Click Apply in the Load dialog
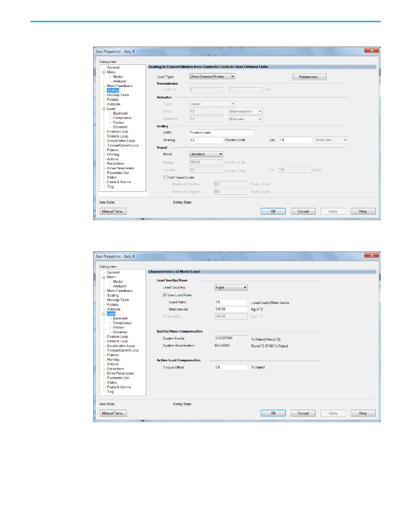Image resolution: width=411 pixels, height=532 pixels. 333,413
